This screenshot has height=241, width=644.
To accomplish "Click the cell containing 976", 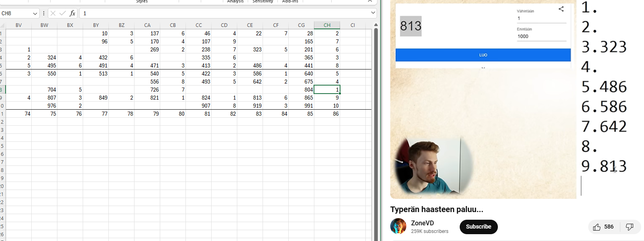I will pyautogui.click(x=44, y=106).
